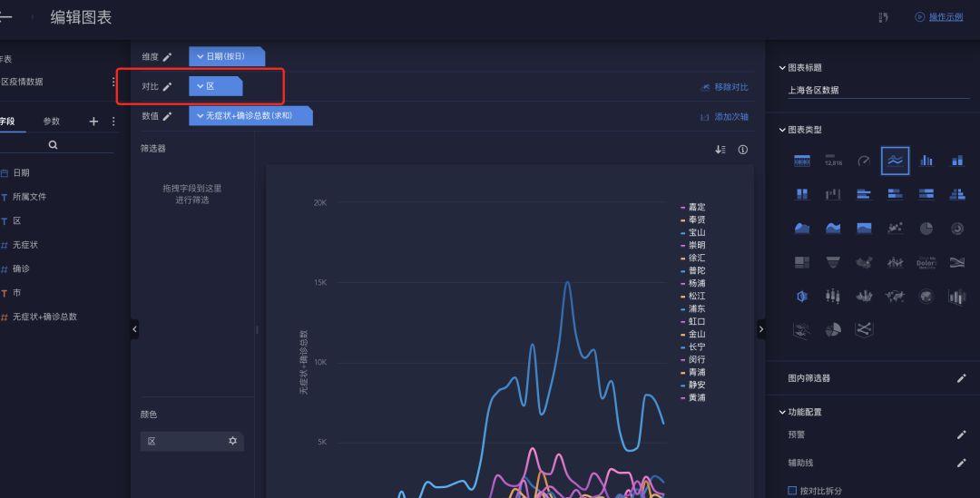Viewport: 980px width, 498px height.
Task: Edit 辅助线 settings with its pencil icon
Action: point(961,463)
